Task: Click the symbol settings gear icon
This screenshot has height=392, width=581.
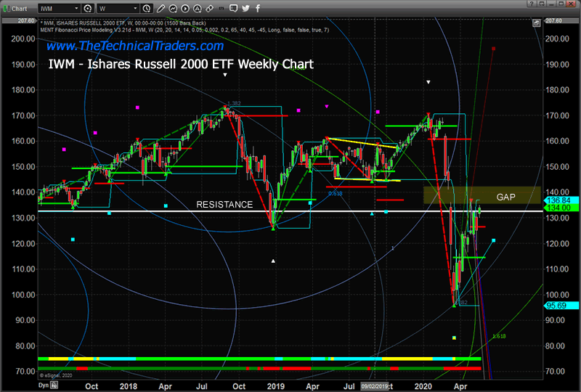Action: click(x=88, y=8)
